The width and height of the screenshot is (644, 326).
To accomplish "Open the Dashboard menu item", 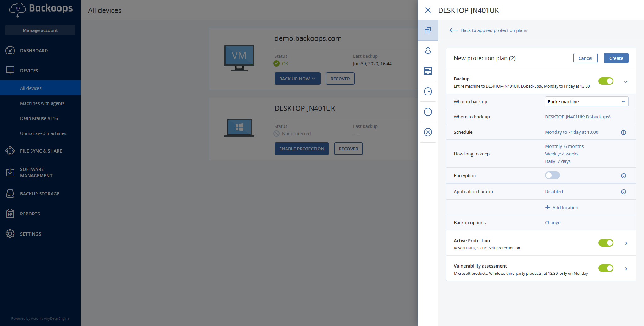I will [x=40, y=51].
